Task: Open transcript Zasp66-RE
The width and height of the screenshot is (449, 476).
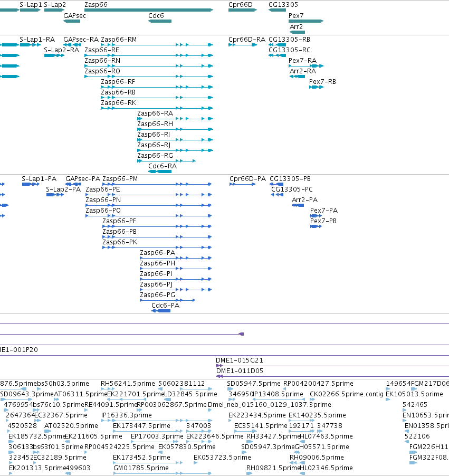Action: click(102, 50)
